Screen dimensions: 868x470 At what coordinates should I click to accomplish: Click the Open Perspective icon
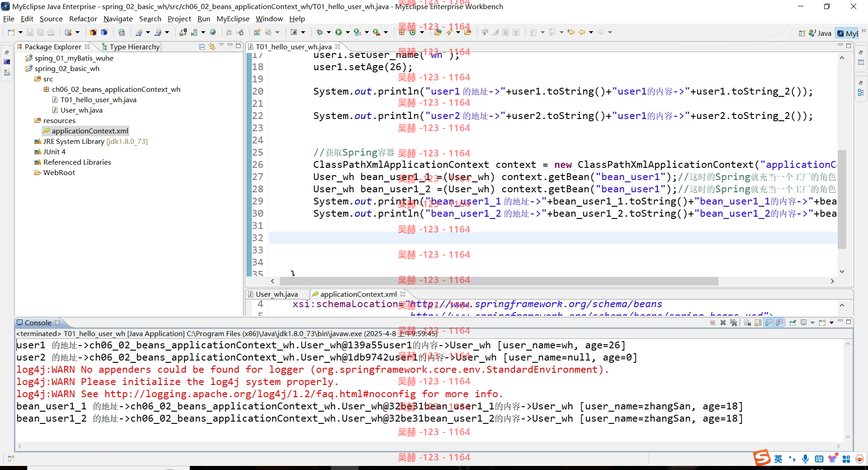click(802, 33)
